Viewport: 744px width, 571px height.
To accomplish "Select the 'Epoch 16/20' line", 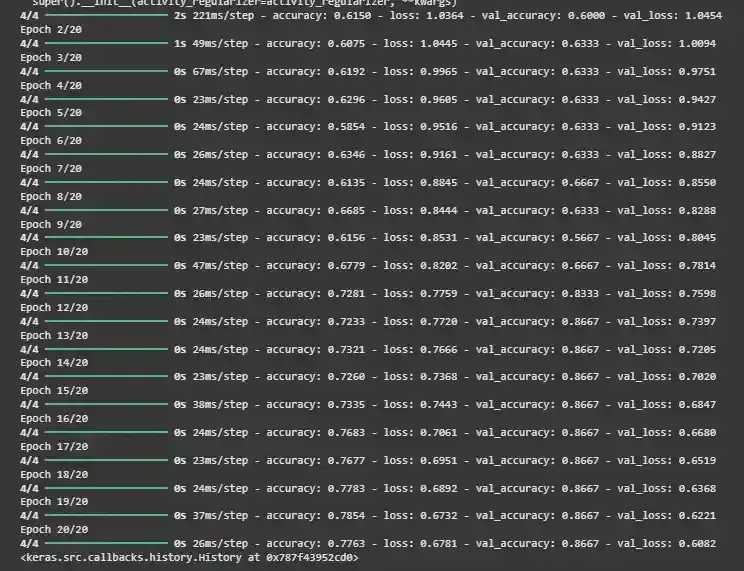I will pyautogui.click(x=54, y=419).
